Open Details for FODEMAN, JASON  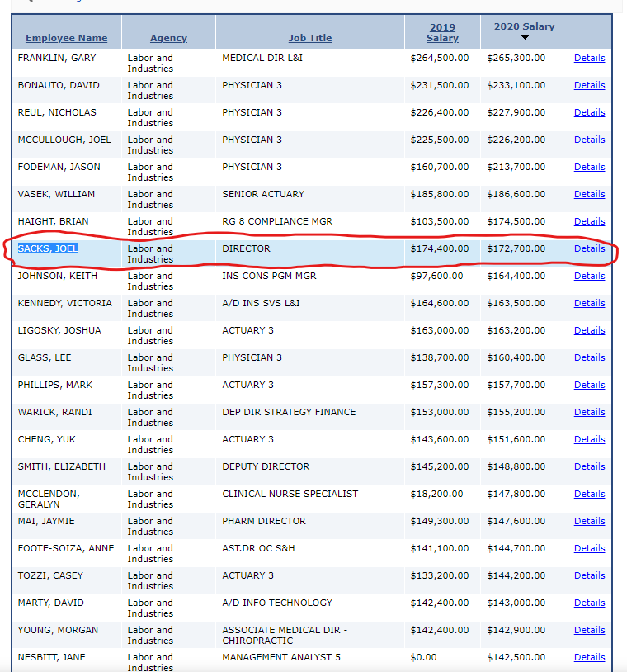(589, 167)
